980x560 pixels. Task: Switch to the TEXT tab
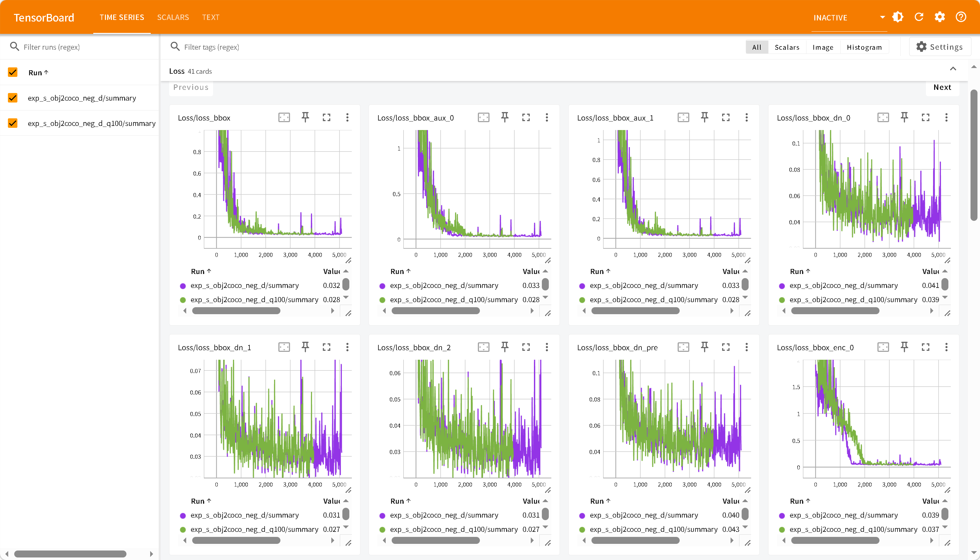pyautogui.click(x=211, y=17)
